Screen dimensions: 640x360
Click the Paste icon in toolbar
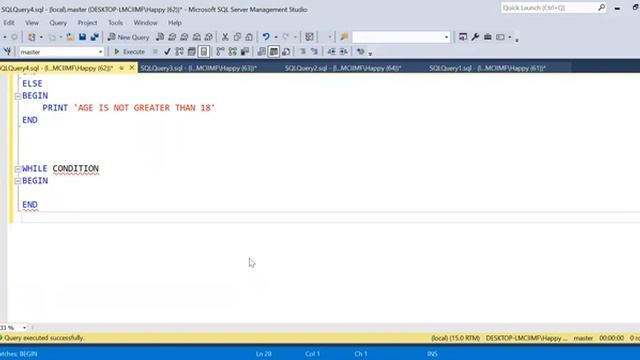coord(249,37)
